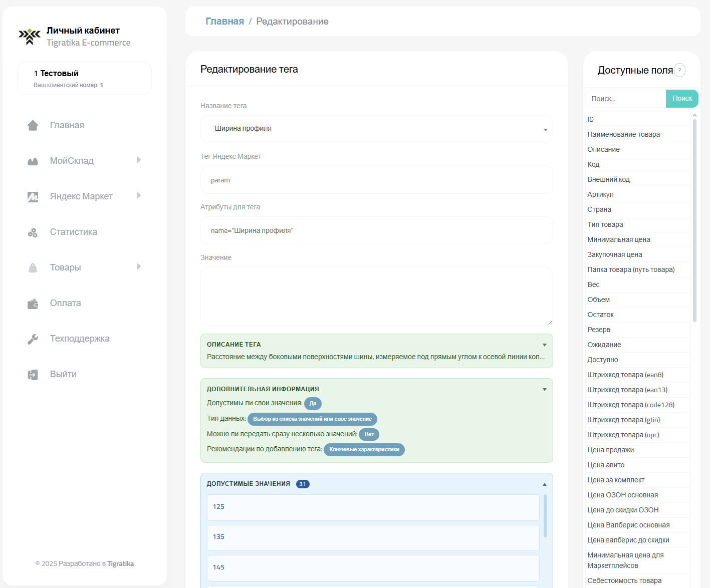
Task: Toggle the Дополнительная информация panel arrow
Action: click(544, 389)
